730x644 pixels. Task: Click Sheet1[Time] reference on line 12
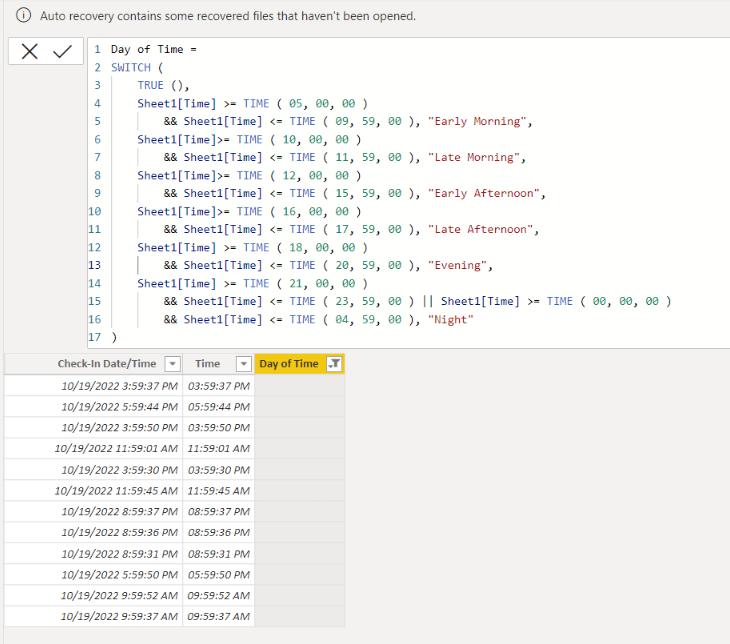[177, 247]
